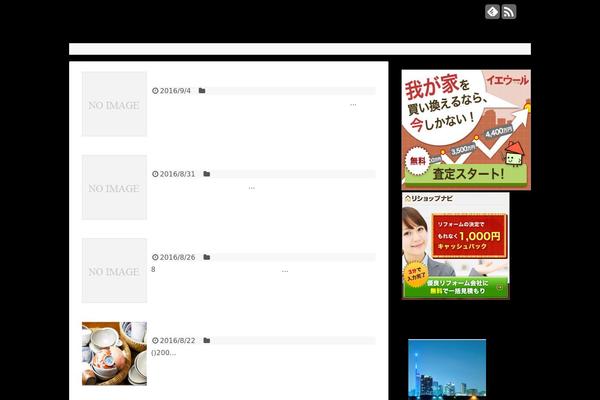The image size is (600, 400).
Task: Click the 2016/8/26 post date
Action: coord(177,257)
